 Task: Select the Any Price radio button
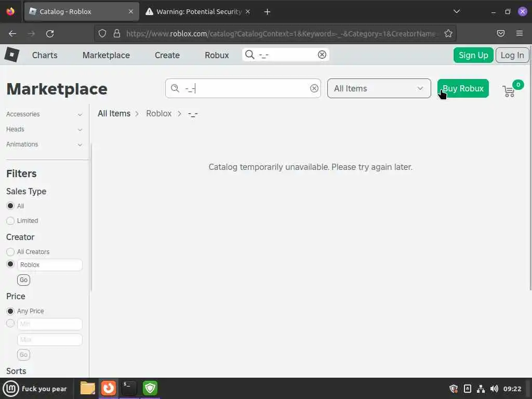tap(10, 311)
